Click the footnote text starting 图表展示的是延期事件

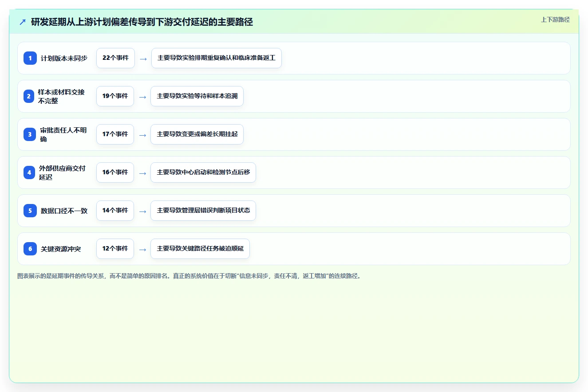point(189,276)
